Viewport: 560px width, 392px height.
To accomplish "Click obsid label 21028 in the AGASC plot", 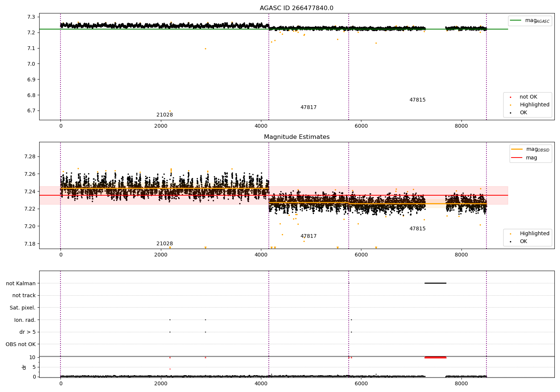I will coord(165,115).
